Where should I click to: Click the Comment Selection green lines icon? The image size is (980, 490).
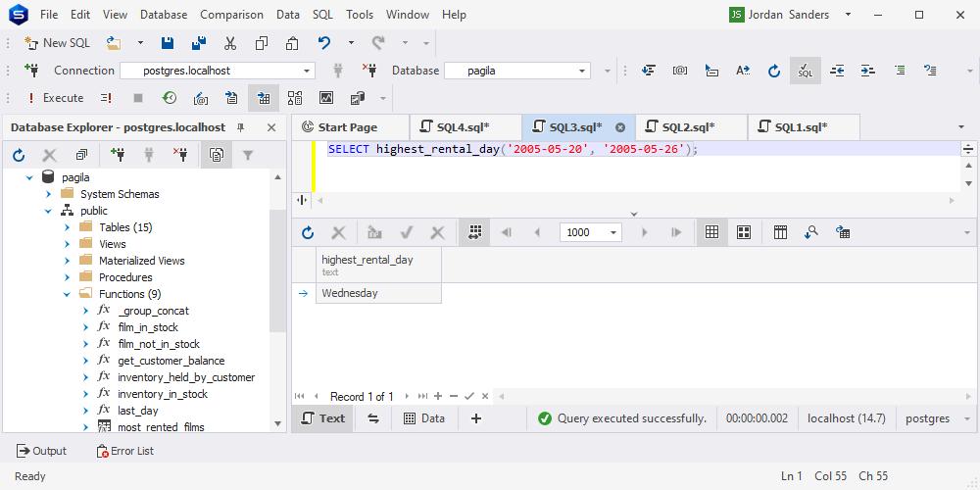[x=900, y=71]
